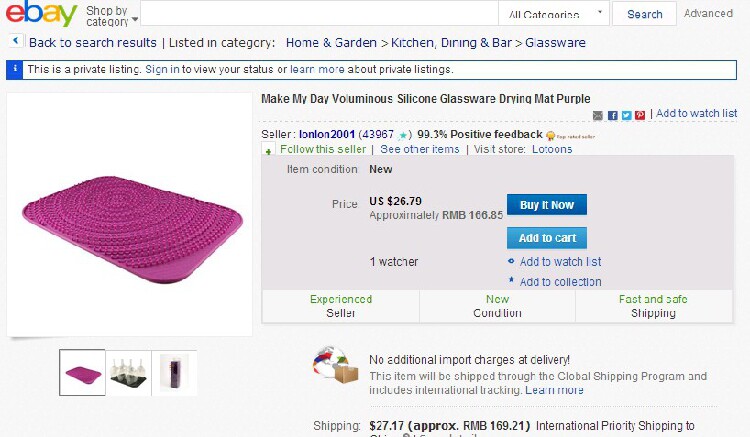
Task: Click the Search button
Action: [x=644, y=14]
